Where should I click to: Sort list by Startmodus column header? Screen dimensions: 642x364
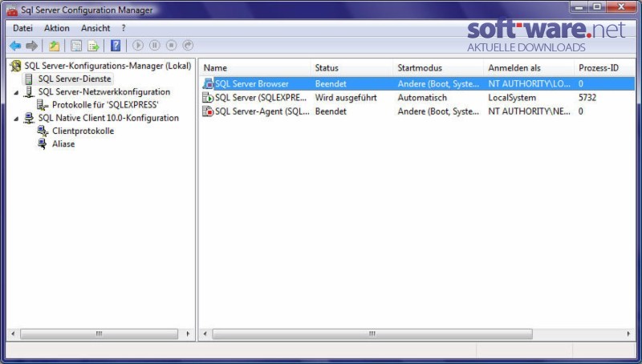pyautogui.click(x=438, y=68)
